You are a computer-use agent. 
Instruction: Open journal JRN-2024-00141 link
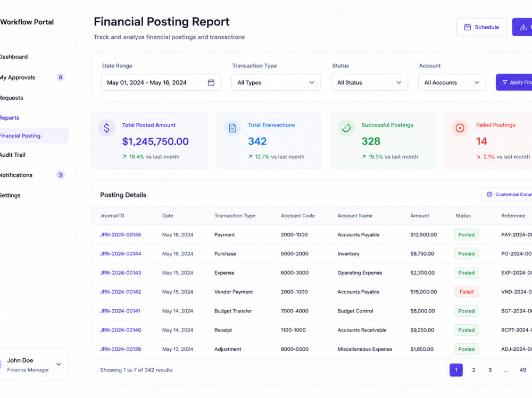[120, 311]
